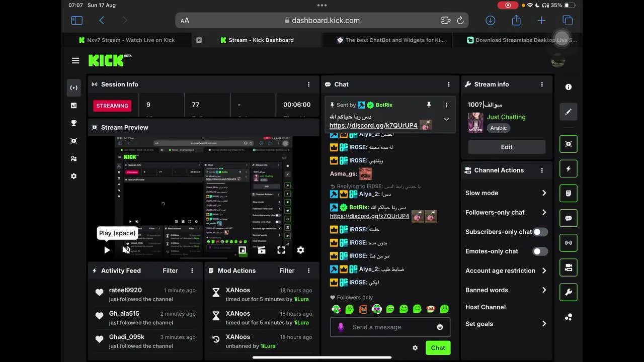644x362 pixels.
Task: Expand the Slow mode options
Action: tap(544, 193)
